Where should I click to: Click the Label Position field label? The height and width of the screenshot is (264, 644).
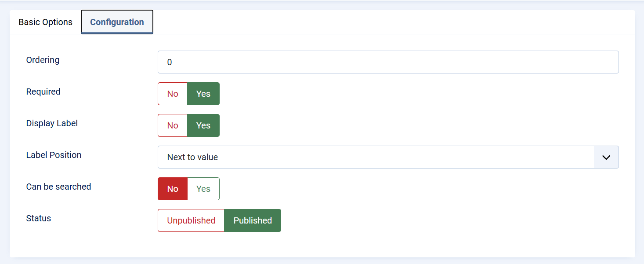point(54,155)
